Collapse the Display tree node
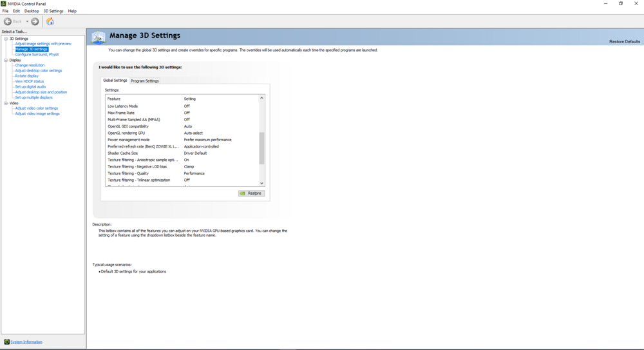 tap(6, 60)
